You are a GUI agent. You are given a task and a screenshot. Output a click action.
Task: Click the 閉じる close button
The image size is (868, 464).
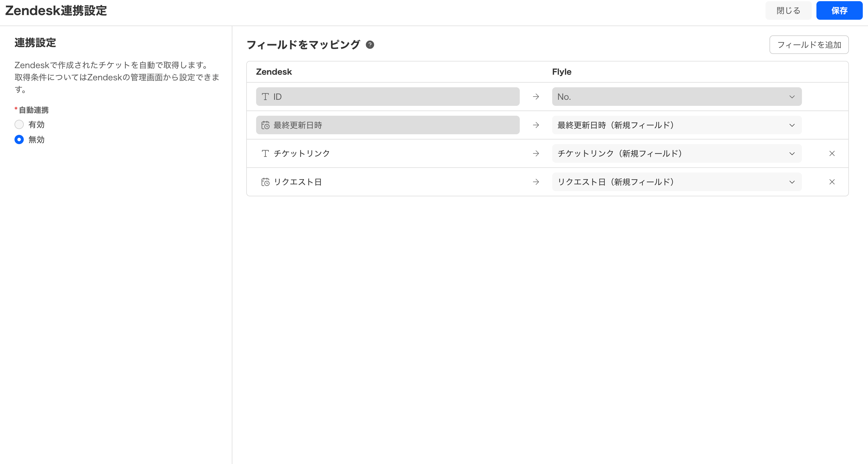788,10
